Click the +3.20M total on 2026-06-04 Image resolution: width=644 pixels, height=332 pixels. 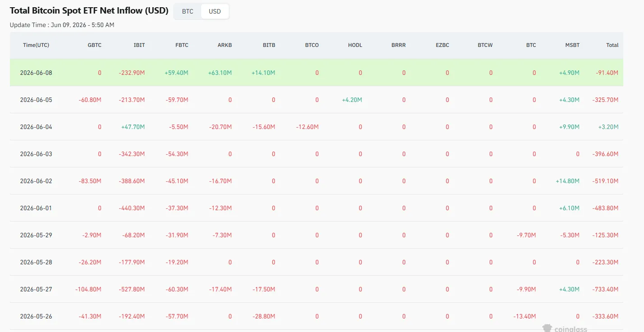point(608,127)
